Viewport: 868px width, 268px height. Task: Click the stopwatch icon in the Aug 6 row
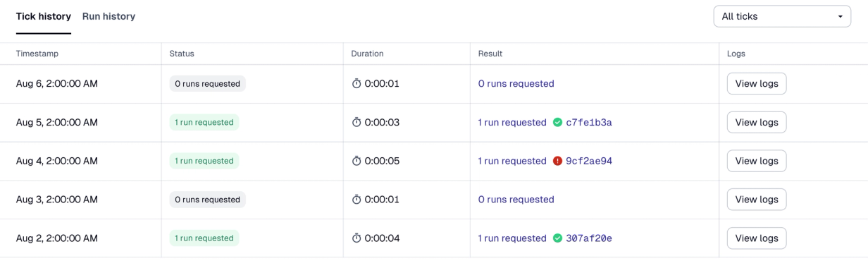pyautogui.click(x=356, y=84)
